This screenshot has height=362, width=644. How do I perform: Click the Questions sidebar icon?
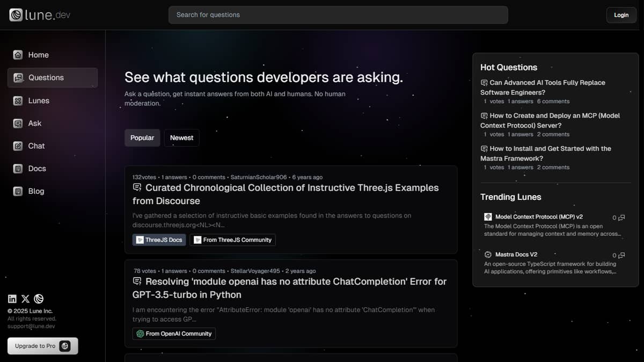point(18,77)
